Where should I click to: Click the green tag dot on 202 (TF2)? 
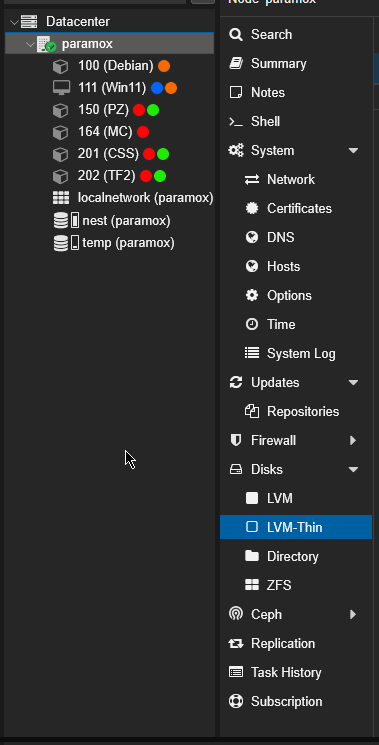[x=160, y=176]
